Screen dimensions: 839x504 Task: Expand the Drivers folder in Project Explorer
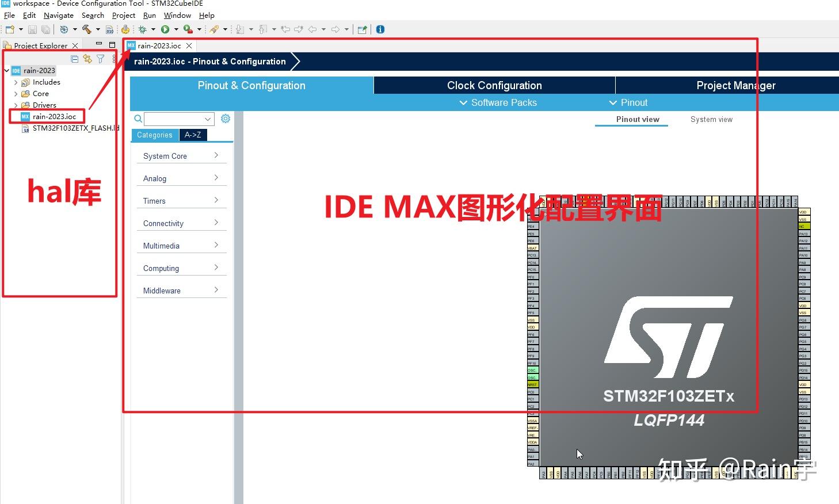click(x=16, y=105)
